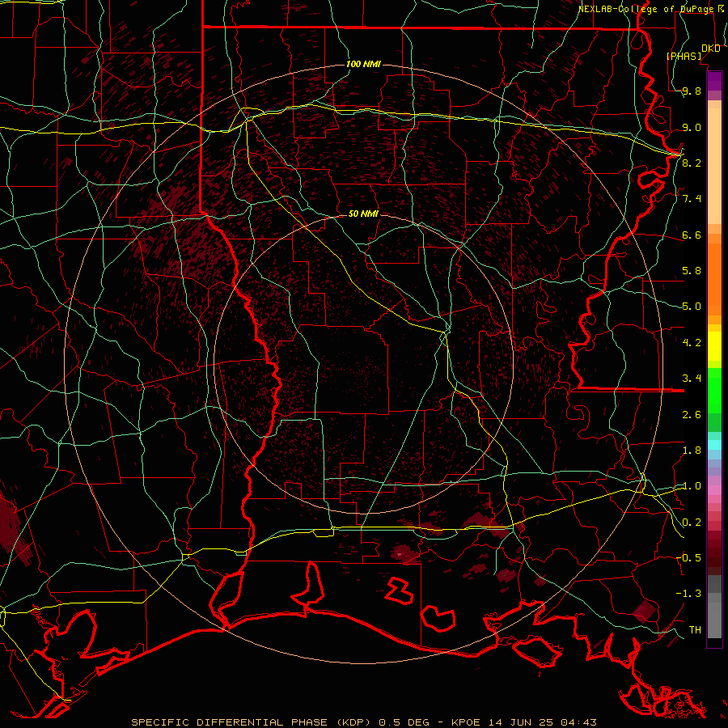Select the -1.3 scale value
Image resolution: width=728 pixels, height=728 pixels.
(x=688, y=594)
